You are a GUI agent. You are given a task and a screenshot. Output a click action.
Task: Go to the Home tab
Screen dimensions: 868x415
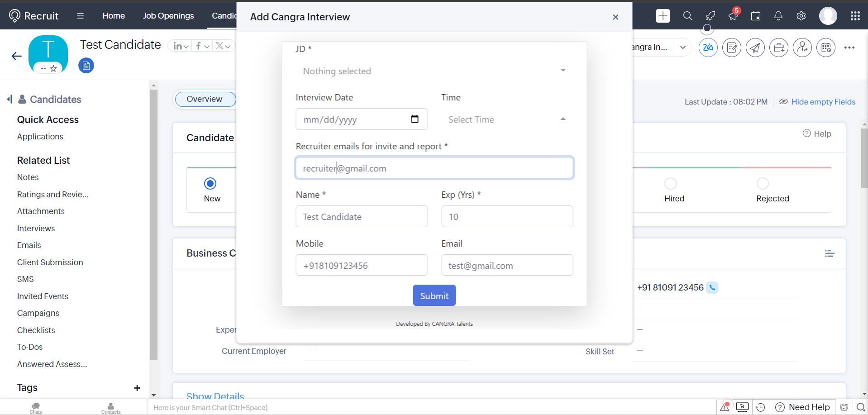(x=114, y=16)
